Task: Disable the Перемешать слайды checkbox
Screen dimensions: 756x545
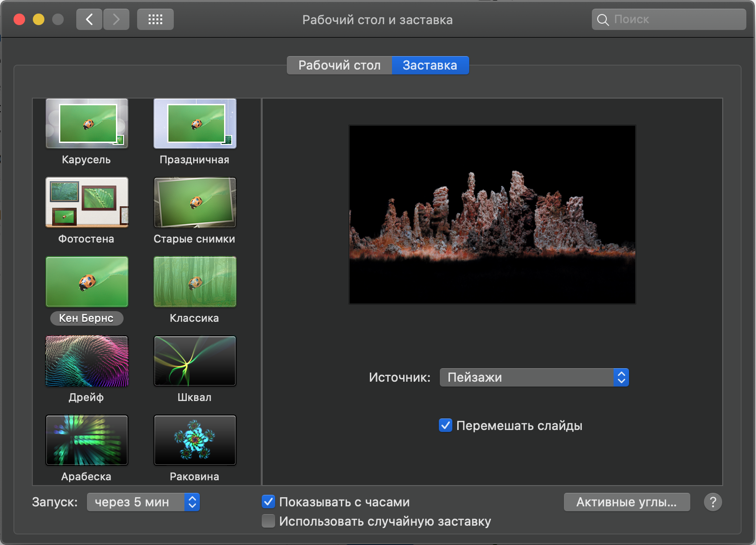Action: pyautogui.click(x=445, y=426)
